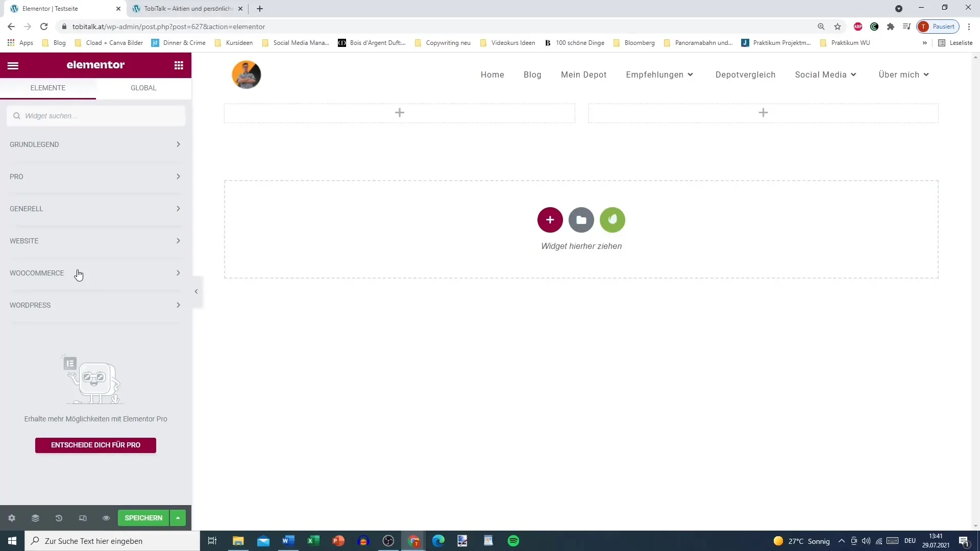Click the Pausiert profile button

point(938,27)
